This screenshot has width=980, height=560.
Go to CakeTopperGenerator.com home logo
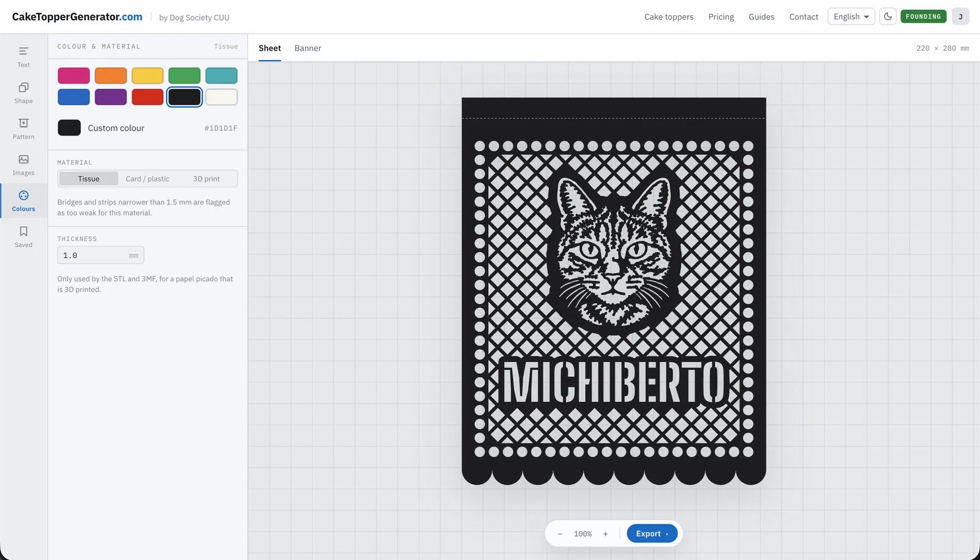point(77,17)
